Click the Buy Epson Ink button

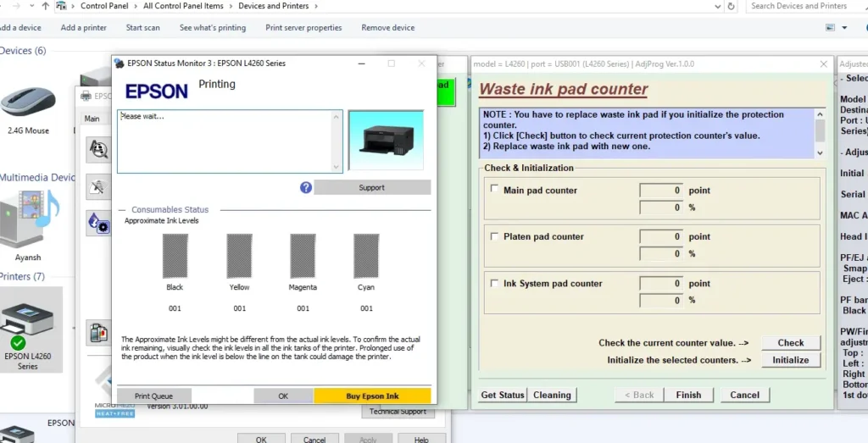coord(373,396)
